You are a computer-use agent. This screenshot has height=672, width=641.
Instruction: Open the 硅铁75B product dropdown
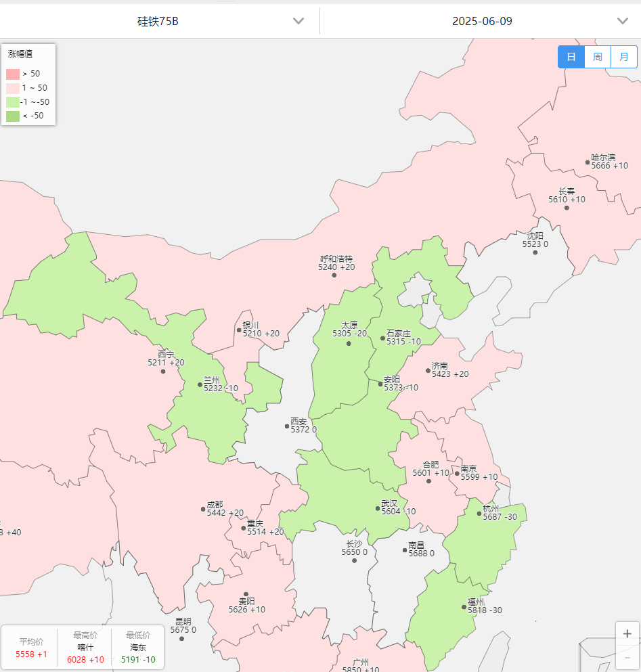click(x=160, y=21)
